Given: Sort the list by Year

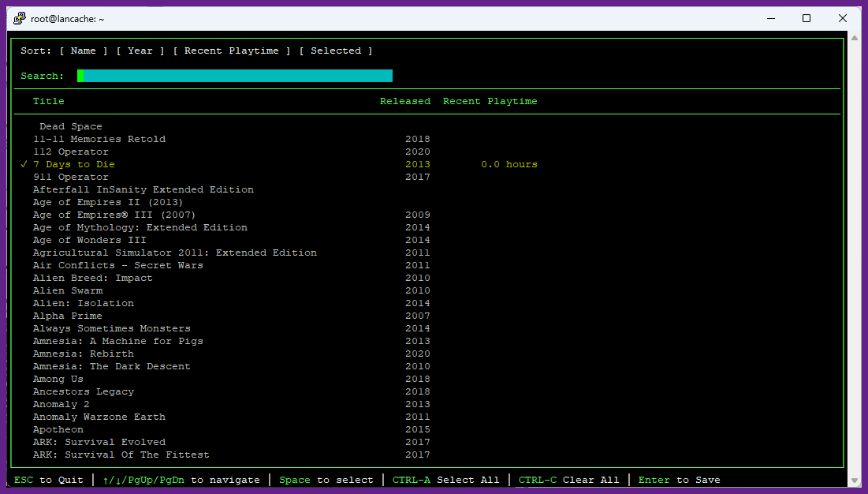Looking at the screenshot, I should (x=140, y=51).
